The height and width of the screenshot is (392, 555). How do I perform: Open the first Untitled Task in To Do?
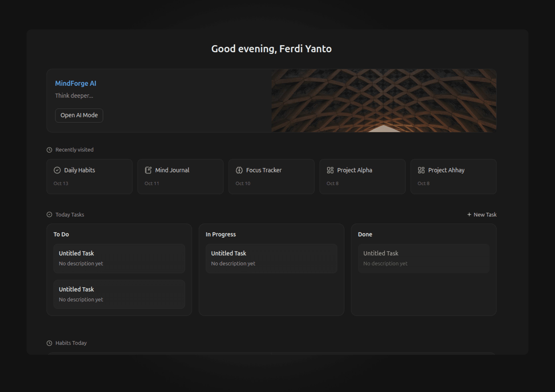click(119, 258)
